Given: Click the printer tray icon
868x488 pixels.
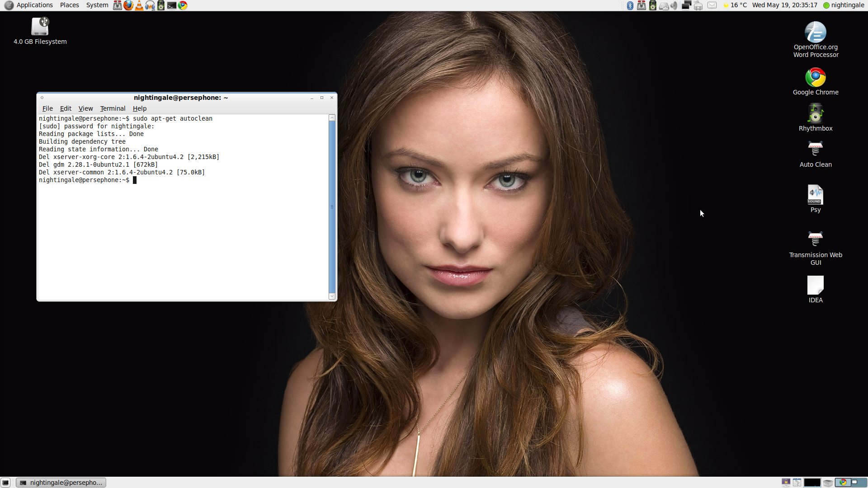Looking at the screenshot, I should click(x=698, y=5).
